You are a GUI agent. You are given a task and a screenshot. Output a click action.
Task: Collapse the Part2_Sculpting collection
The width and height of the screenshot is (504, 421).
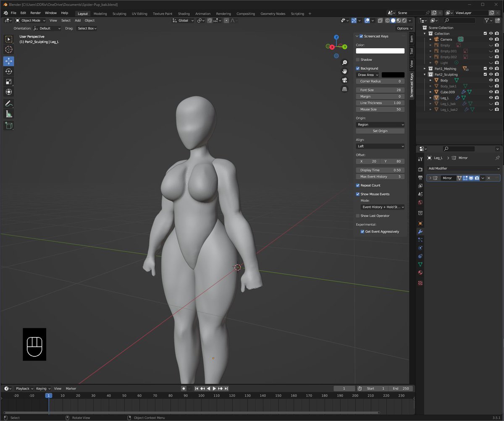coord(425,74)
